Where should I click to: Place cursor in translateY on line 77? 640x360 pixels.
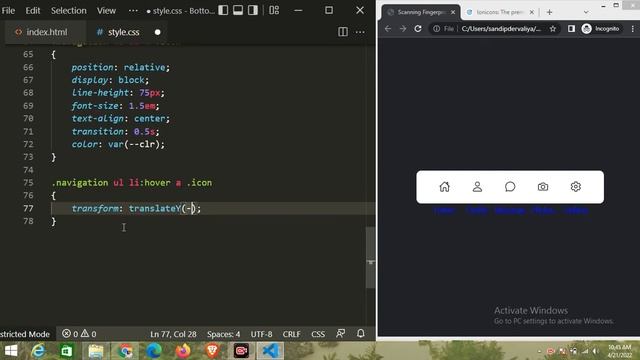click(155, 209)
